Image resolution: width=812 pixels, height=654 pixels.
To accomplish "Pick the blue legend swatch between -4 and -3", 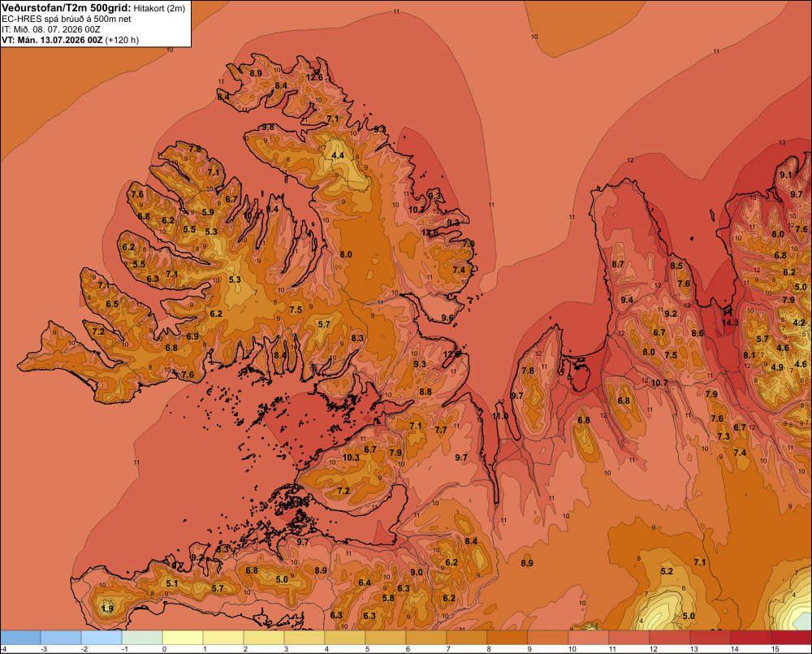I will point(20,637).
